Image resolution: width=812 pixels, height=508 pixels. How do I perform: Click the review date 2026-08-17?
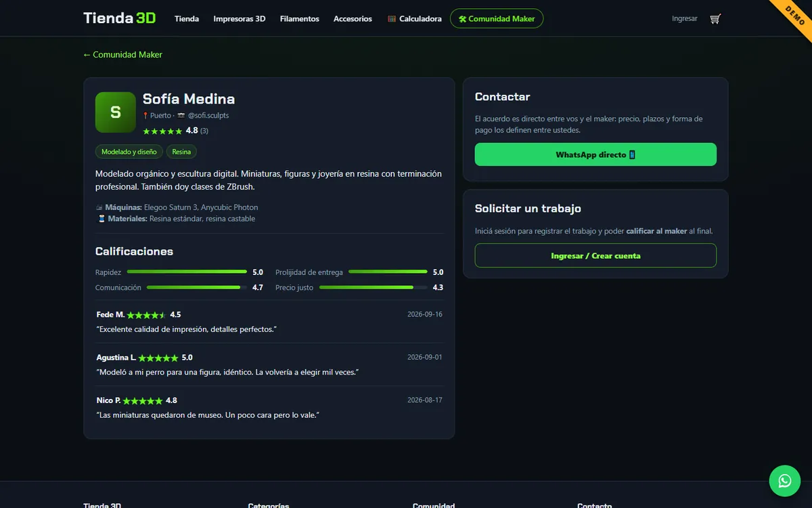tap(425, 400)
